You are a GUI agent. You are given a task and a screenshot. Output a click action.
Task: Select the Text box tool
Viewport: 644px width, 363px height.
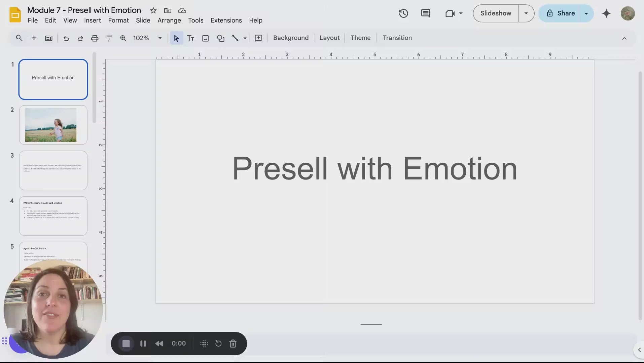(190, 38)
